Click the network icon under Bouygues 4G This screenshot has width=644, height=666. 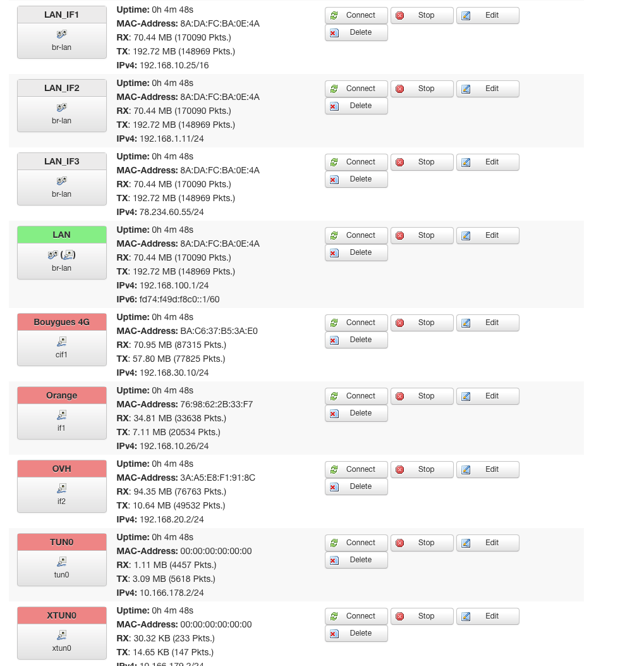61,342
